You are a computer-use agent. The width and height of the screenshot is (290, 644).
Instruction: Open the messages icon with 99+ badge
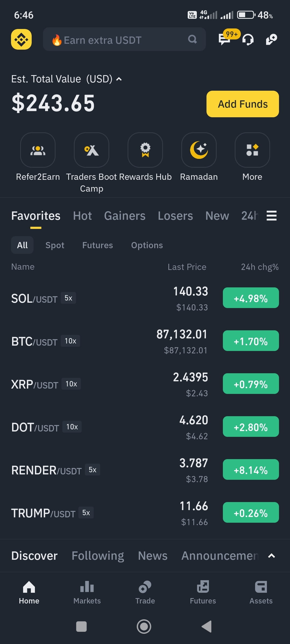point(224,39)
